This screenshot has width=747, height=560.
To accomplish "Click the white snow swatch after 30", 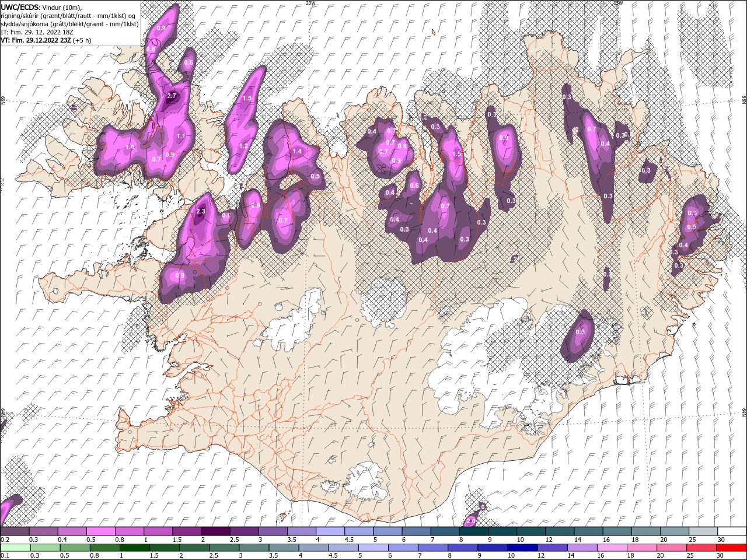I will click(x=732, y=531).
